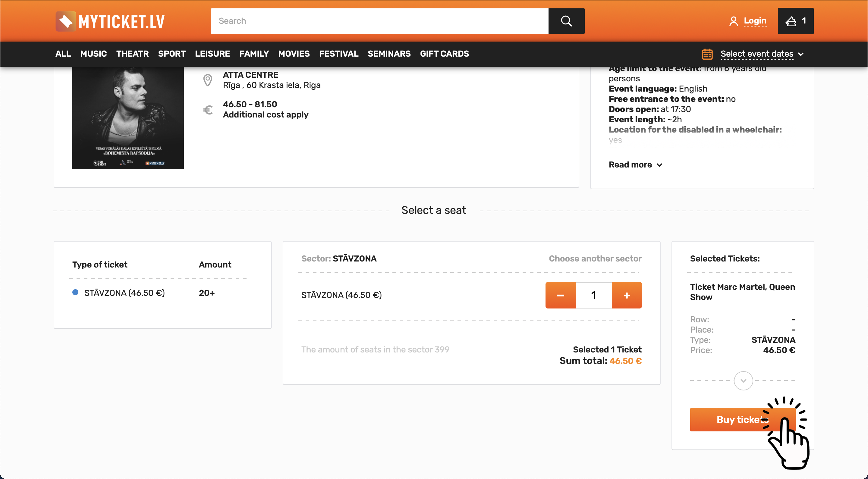Screen dimensions: 868x479
Task: Click the blue dot beside STĀVZONA ticket type
Action: click(x=75, y=293)
